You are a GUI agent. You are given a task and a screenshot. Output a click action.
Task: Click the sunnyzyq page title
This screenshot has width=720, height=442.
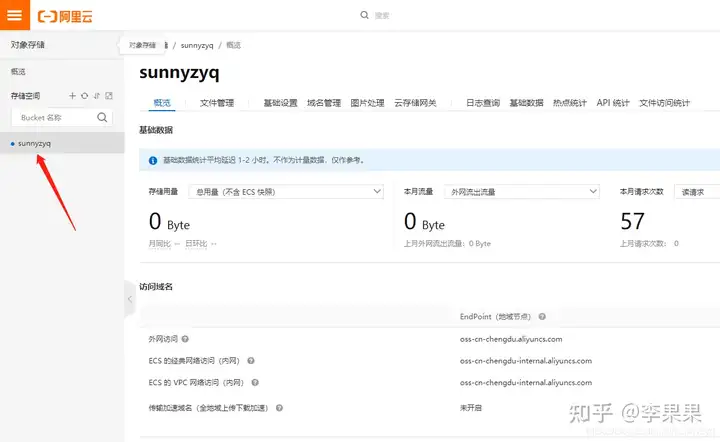point(180,73)
